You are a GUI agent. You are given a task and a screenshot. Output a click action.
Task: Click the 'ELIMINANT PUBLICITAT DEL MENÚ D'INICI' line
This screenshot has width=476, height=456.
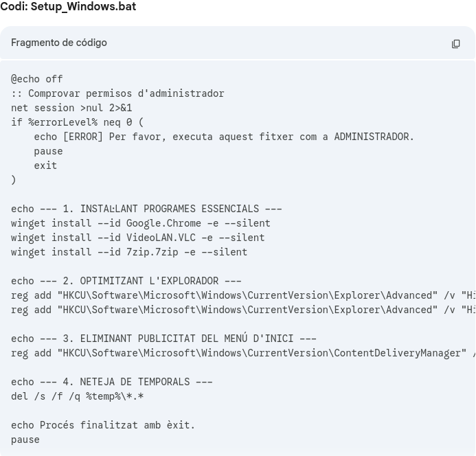163,339
